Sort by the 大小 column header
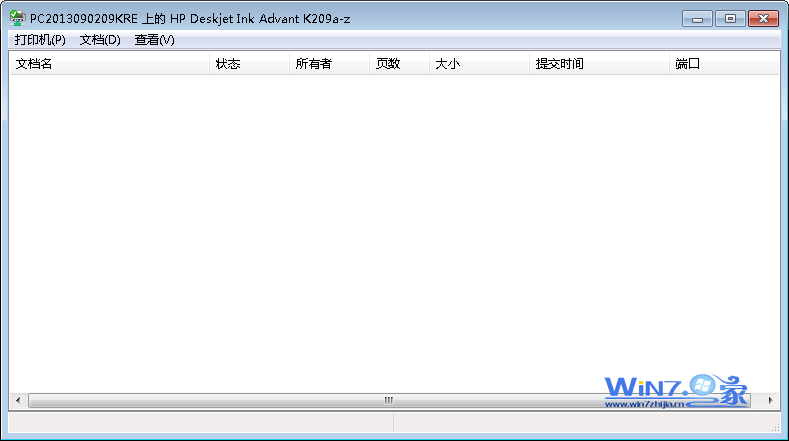This screenshot has height=441, width=789. [x=479, y=64]
